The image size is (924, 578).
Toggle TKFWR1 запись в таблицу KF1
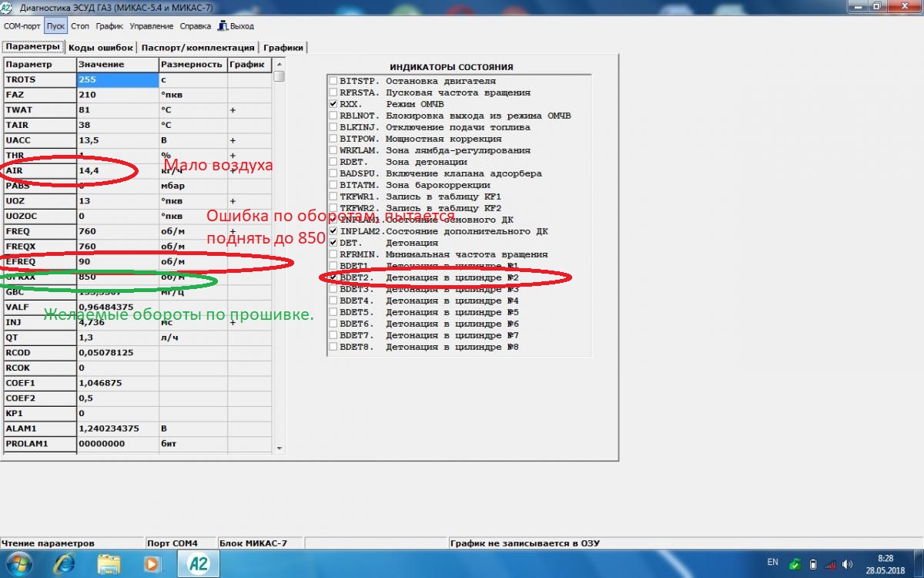click(333, 197)
